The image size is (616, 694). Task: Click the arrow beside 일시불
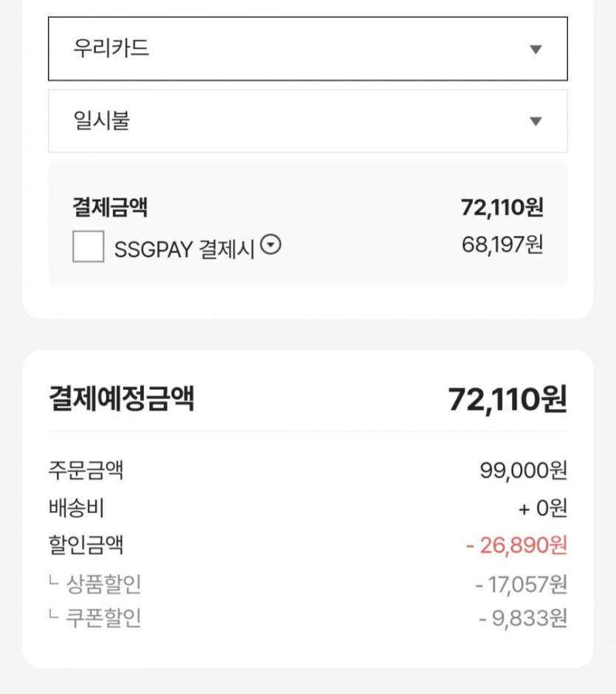tap(536, 122)
